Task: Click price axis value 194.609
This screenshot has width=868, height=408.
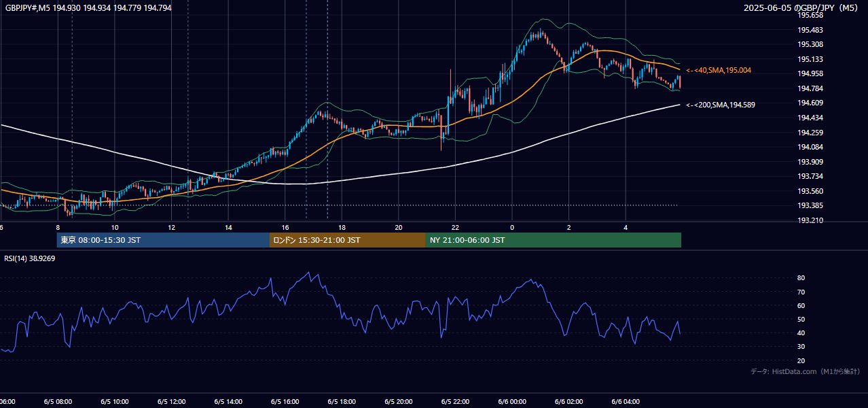Action: point(810,103)
